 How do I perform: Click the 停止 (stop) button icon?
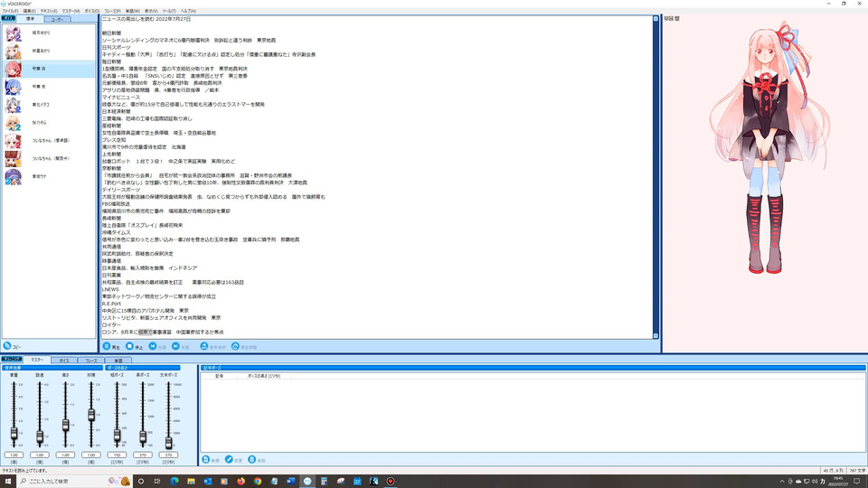pos(129,346)
